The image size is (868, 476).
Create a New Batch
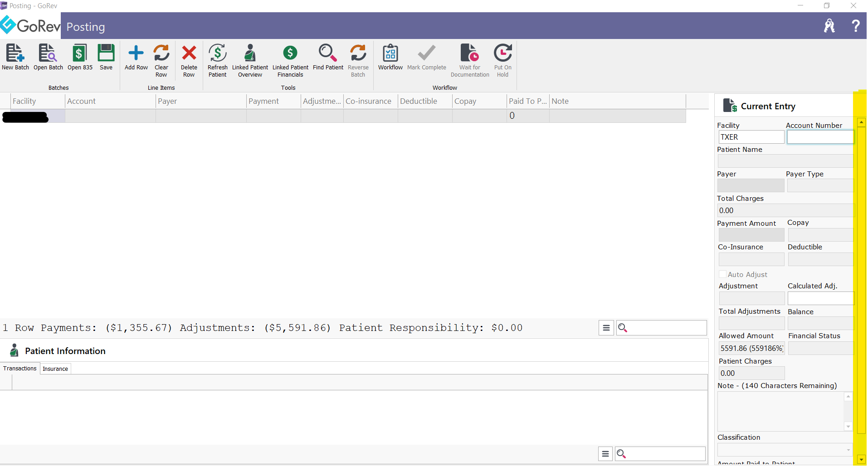15,57
